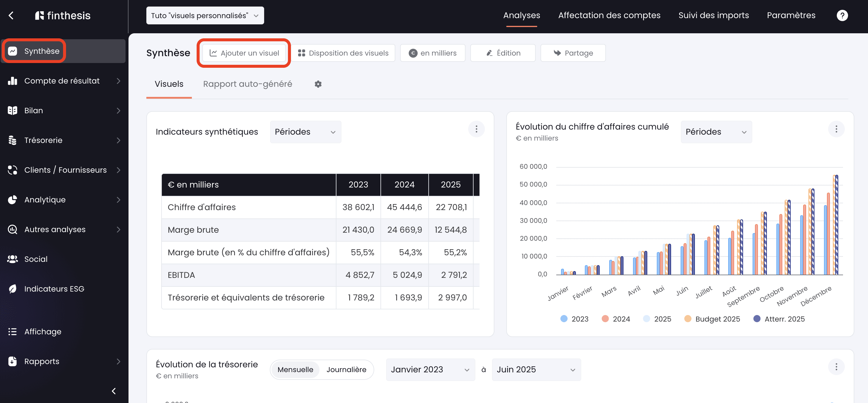Image resolution: width=868 pixels, height=403 pixels.
Task: Open Évolution de la trésorerie three-dot menu
Action: coord(836,367)
